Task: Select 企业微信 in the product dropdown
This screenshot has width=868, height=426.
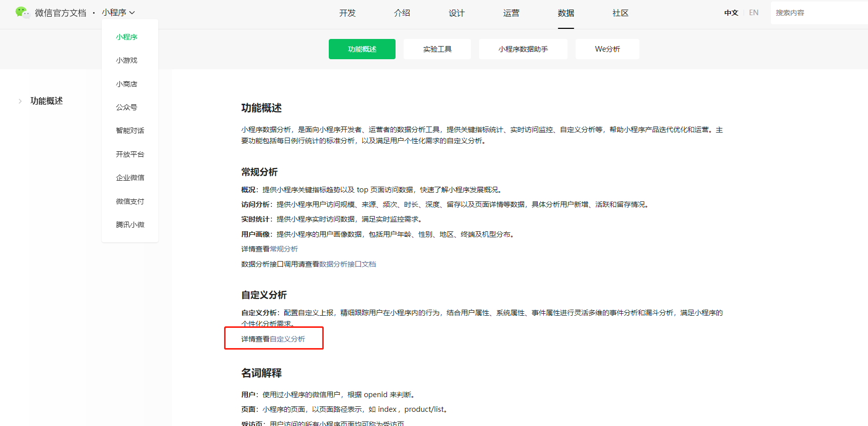Action: (130, 178)
